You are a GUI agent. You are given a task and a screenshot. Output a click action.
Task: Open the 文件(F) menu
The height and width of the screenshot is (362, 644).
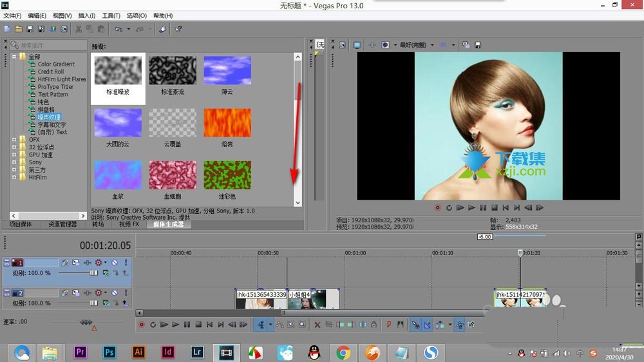[12, 15]
